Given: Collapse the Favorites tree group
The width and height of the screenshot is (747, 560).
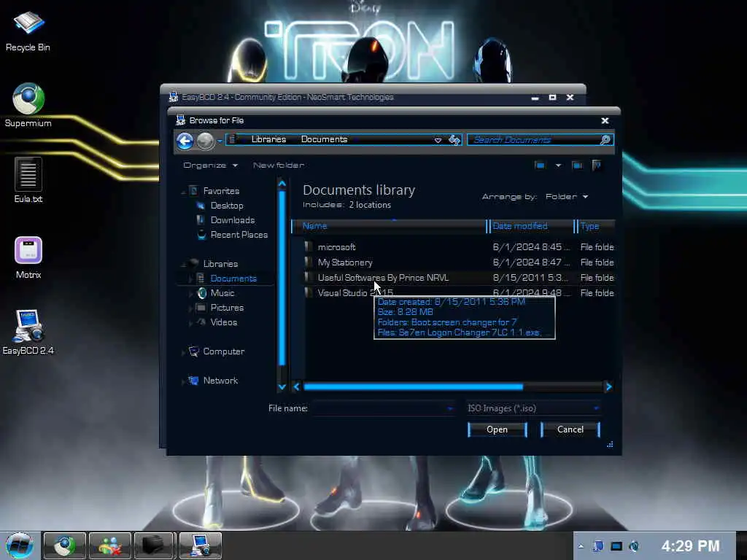Looking at the screenshot, I should pos(183,192).
